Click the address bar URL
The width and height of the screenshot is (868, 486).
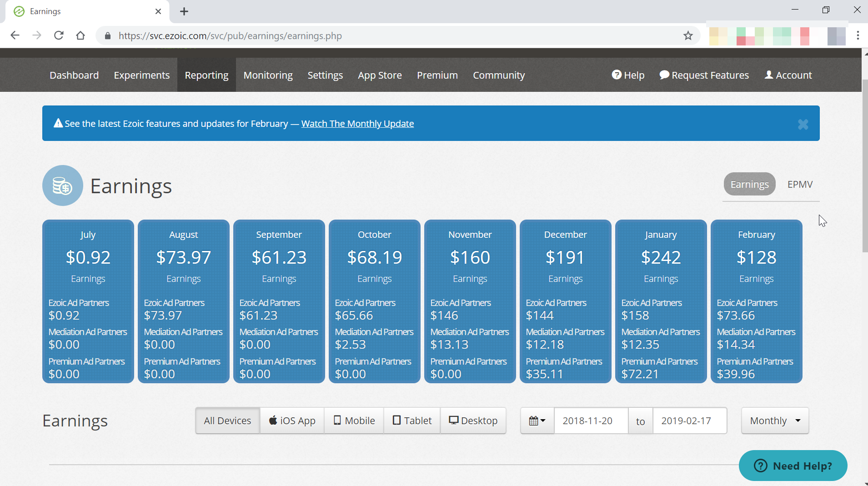click(230, 36)
